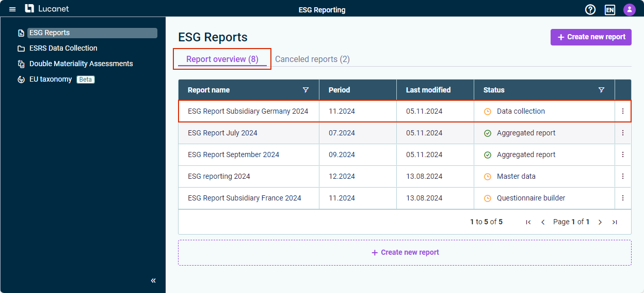
Task: Sort by the Last modified column header
Action: click(x=428, y=90)
